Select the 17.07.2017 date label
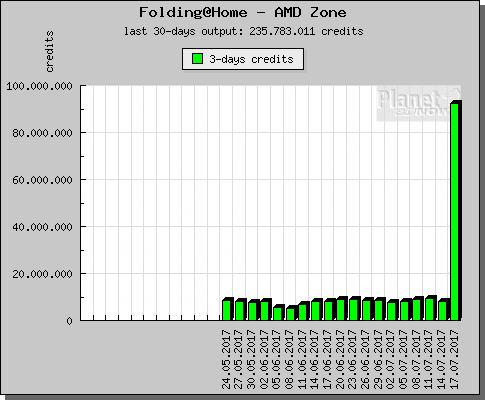Screen dimensions: 485x400 point(454,359)
